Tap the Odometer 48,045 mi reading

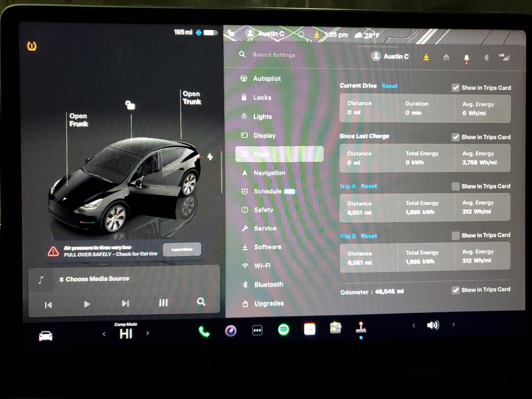click(372, 292)
